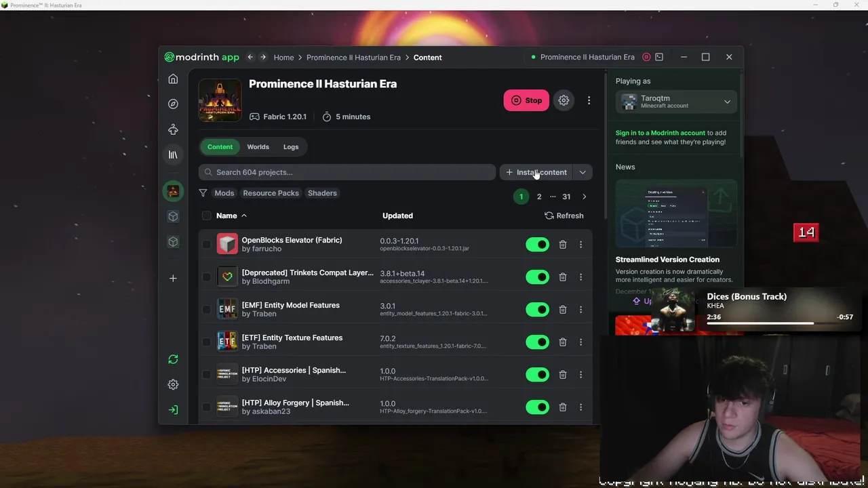Image resolution: width=868 pixels, height=488 pixels.
Task: Click the filter funnel icon
Action: (203, 193)
